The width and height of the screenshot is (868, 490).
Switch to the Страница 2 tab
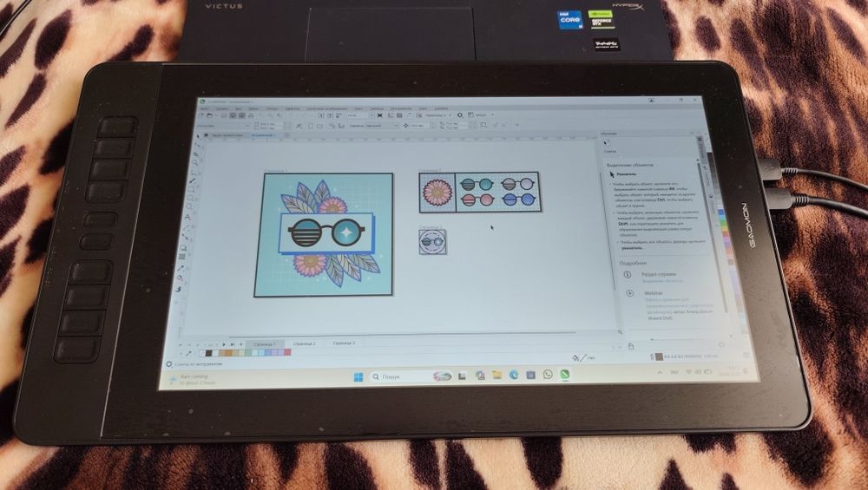coord(304,343)
